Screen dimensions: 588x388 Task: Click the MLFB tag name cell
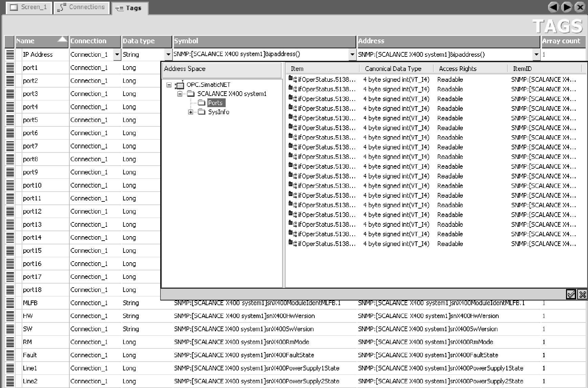(45, 303)
